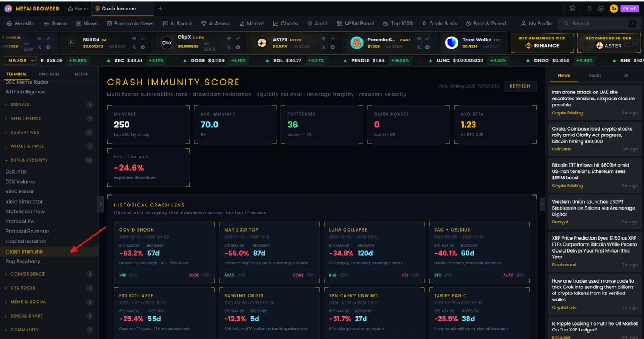Click the PancakeSwap bunny logo

click(357, 43)
